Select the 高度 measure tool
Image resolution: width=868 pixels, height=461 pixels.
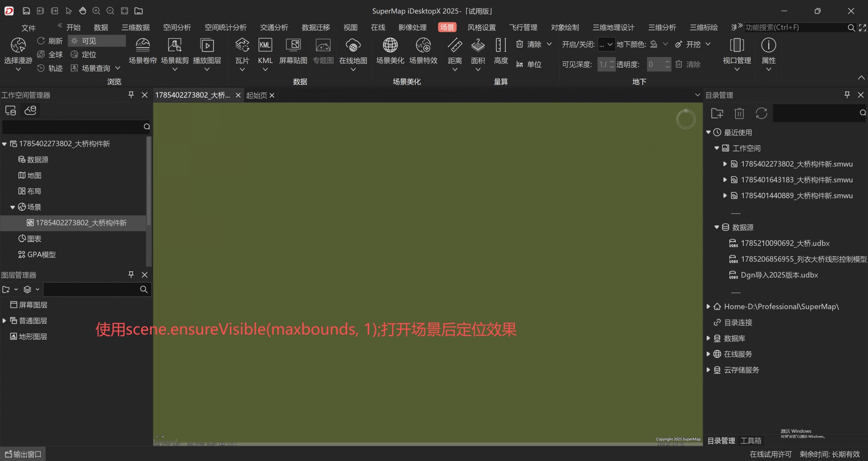(x=501, y=51)
